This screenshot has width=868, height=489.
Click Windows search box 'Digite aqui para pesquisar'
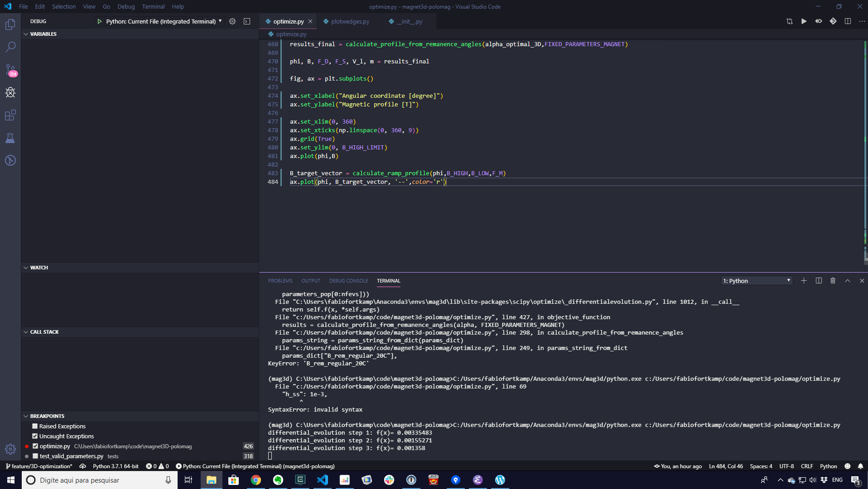[x=99, y=480]
